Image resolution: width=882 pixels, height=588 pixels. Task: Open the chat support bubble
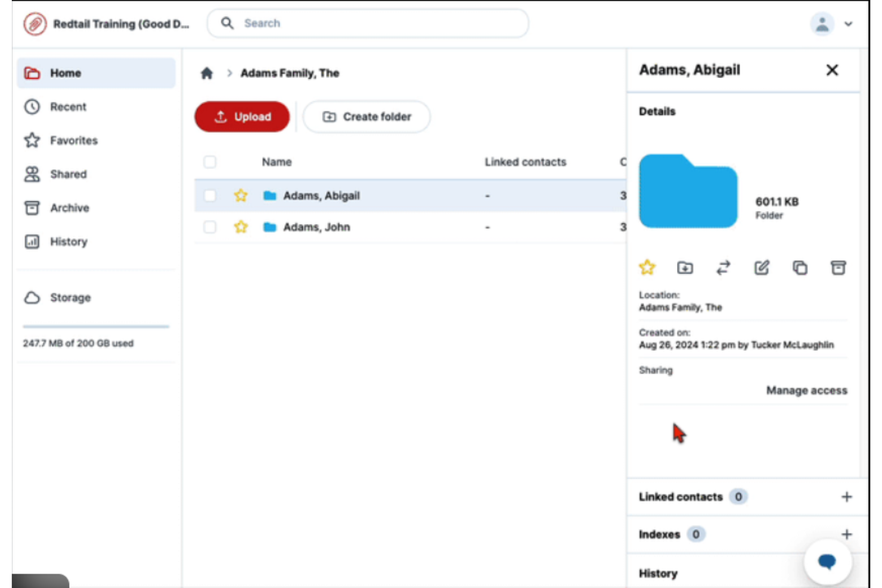(x=828, y=561)
